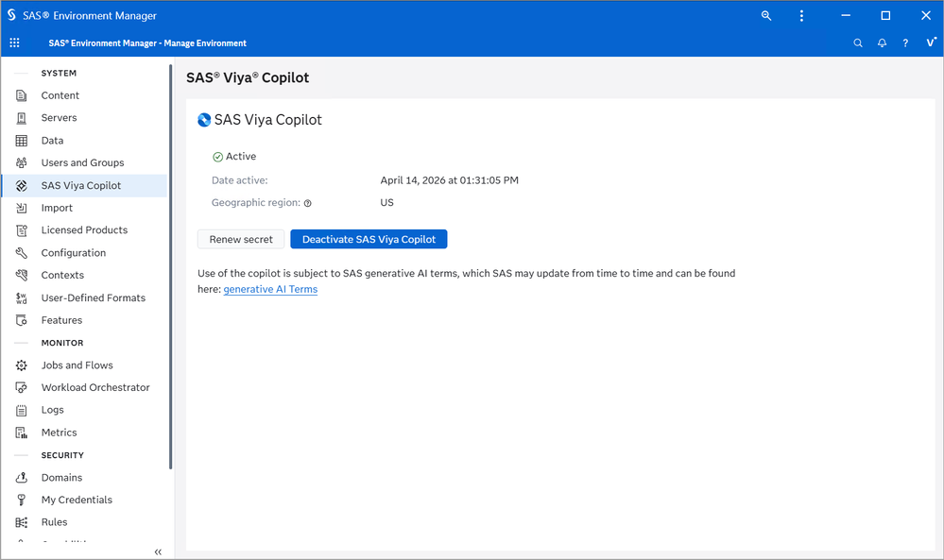Image resolution: width=944 pixels, height=560 pixels.
Task: Open notifications bell icon
Action: [x=882, y=42]
